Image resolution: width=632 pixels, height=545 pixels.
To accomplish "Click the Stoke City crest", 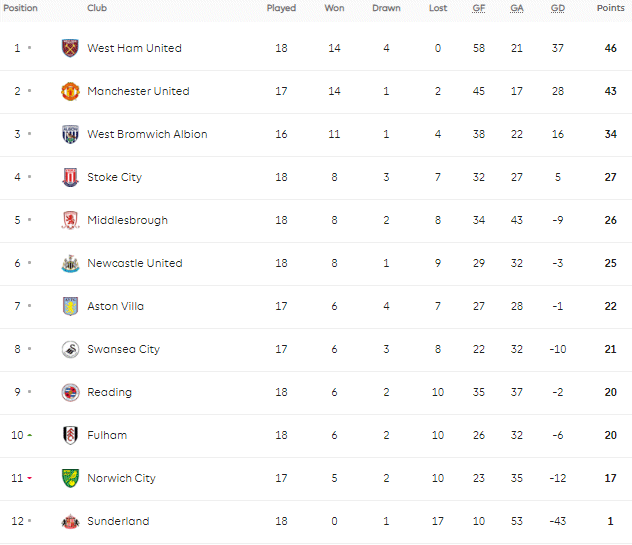I will coord(70,177).
